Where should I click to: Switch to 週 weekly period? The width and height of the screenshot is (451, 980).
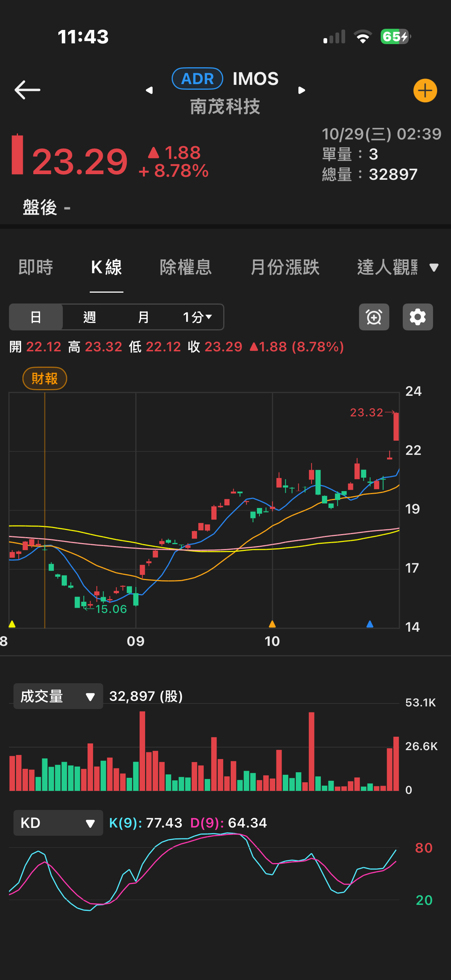[x=89, y=317]
